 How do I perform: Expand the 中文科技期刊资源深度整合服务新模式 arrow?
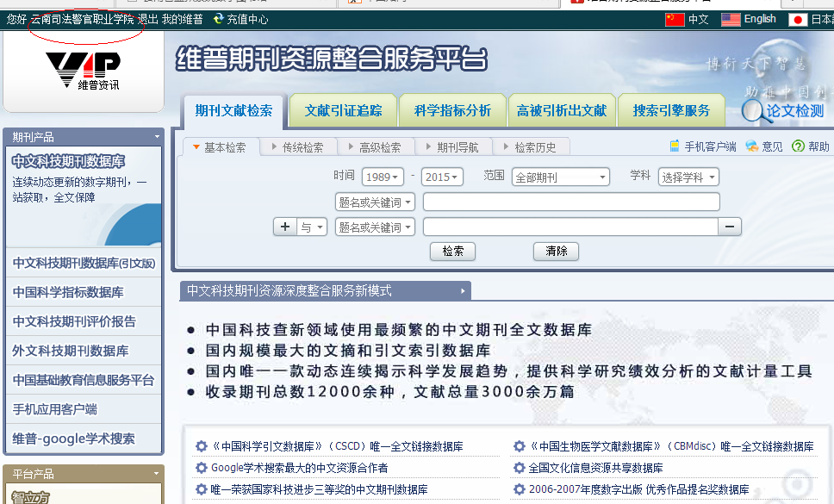[x=463, y=291]
